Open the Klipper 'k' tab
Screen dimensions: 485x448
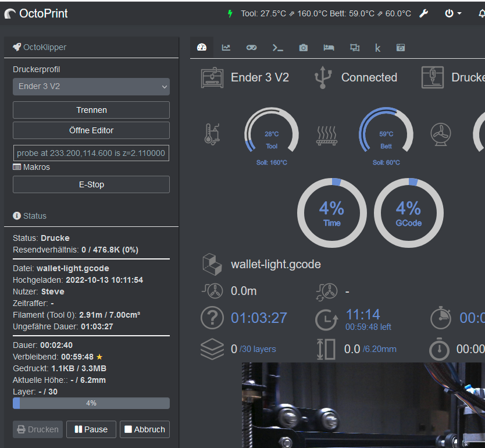coord(377,48)
